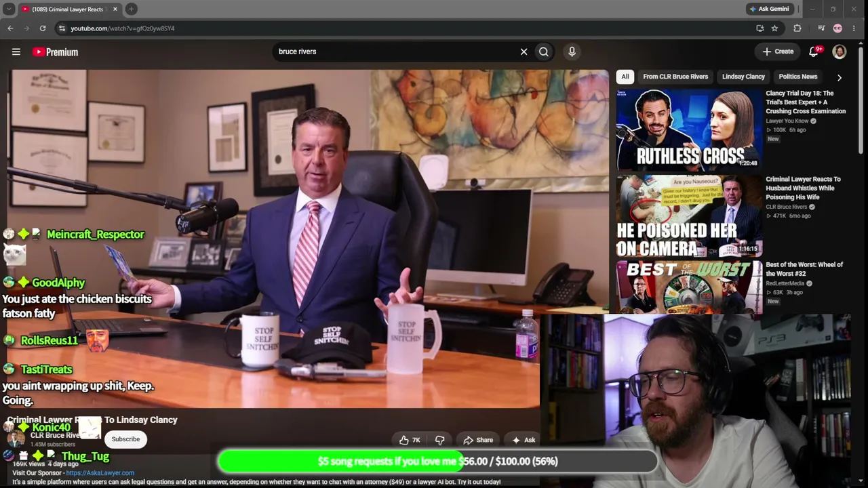The height and width of the screenshot is (488, 868).
Task: Open a new browser tab
Action: tap(132, 9)
